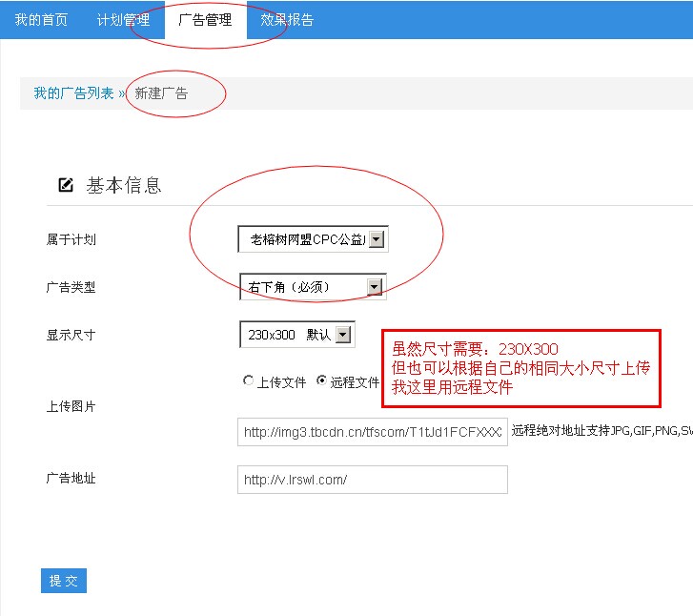
Task: Click the 基本信息 section heading
Action: [x=124, y=185]
